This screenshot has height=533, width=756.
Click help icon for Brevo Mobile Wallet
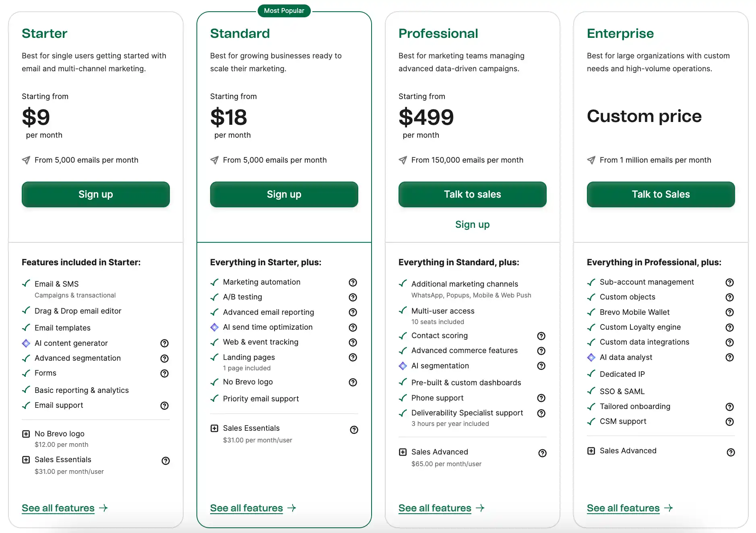coord(729,312)
